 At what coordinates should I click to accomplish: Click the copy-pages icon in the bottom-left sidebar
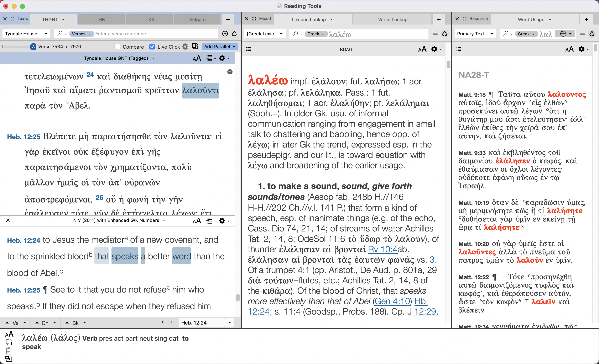[9, 342]
